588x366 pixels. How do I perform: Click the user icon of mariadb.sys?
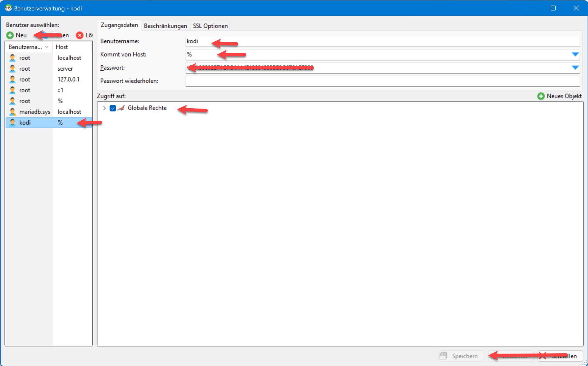12,112
